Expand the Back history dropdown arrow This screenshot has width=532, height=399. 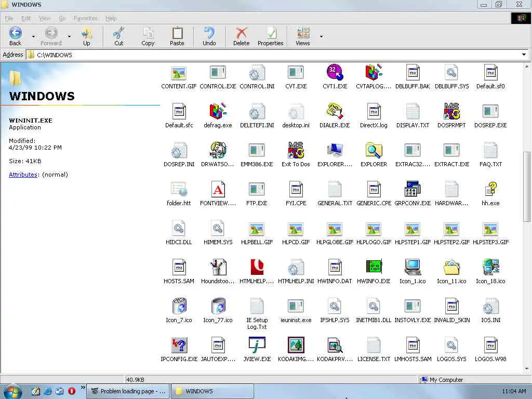point(33,36)
